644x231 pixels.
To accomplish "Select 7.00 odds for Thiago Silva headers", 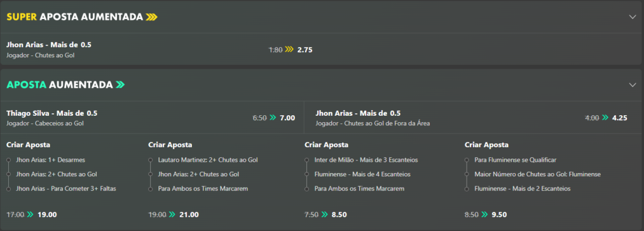I will [287, 118].
